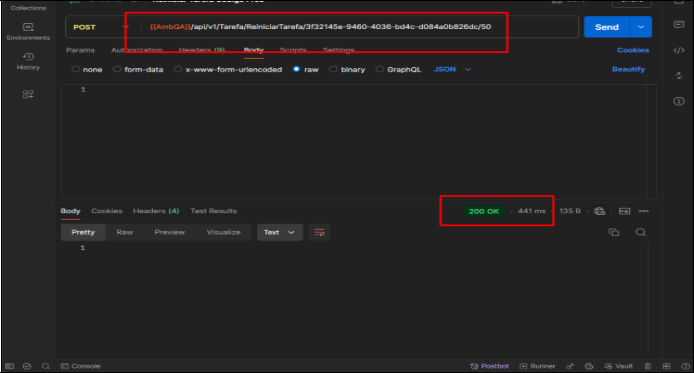Image resolution: width=694 pixels, height=373 pixels.
Task: Beautify the request body
Action: click(628, 69)
